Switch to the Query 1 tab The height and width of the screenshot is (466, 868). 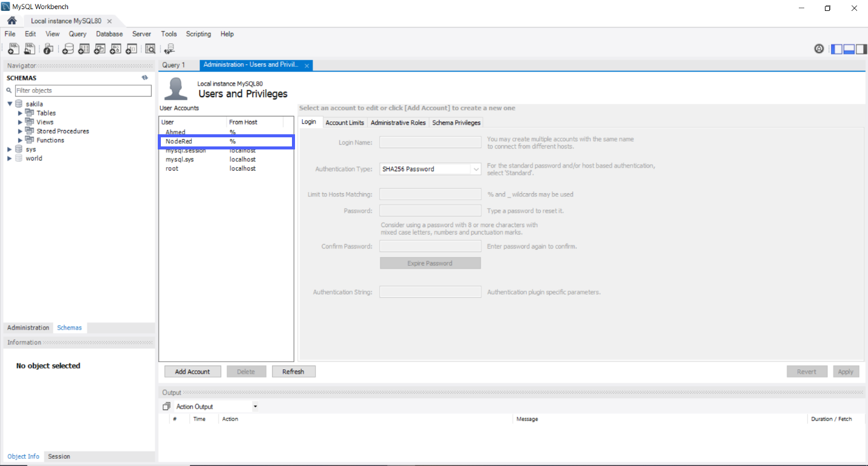click(174, 65)
